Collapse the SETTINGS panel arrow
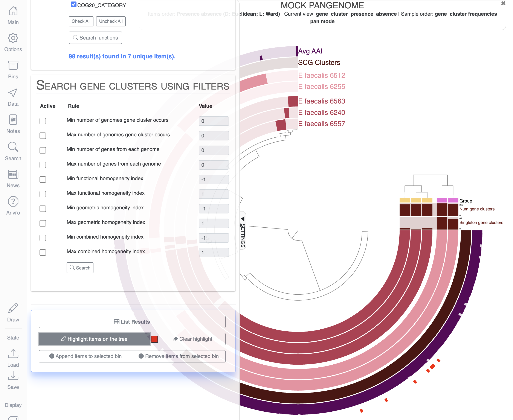This screenshot has width=513, height=420. pyautogui.click(x=243, y=219)
